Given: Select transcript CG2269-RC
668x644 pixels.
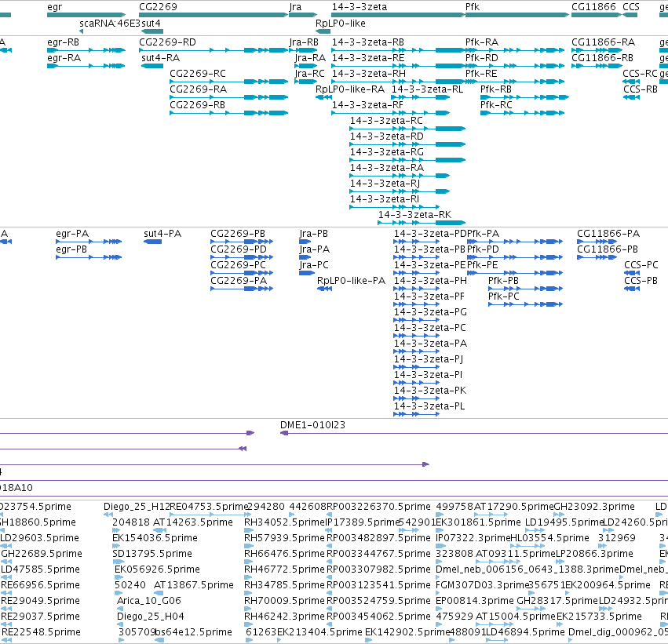Looking at the screenshot, I should tap(229, 82).
